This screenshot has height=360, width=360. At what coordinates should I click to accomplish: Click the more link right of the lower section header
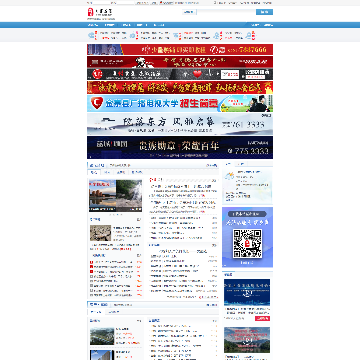212,305
